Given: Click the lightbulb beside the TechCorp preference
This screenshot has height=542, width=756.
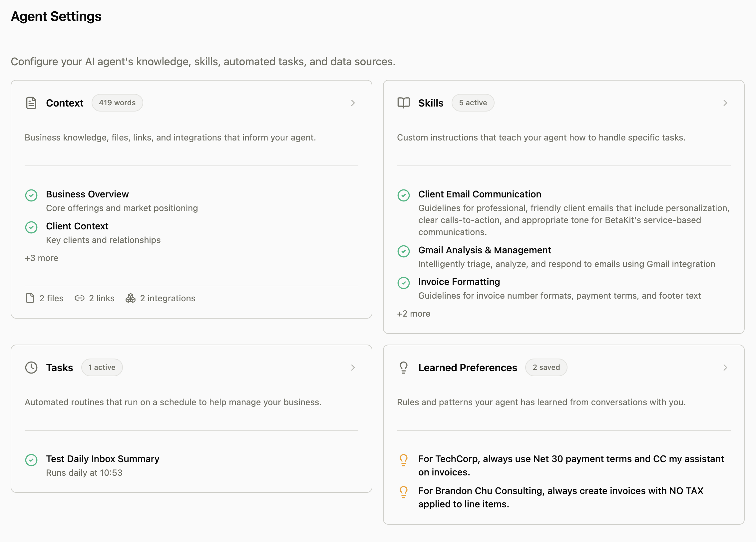Looking at the screenshot, I should pos(404,460).
